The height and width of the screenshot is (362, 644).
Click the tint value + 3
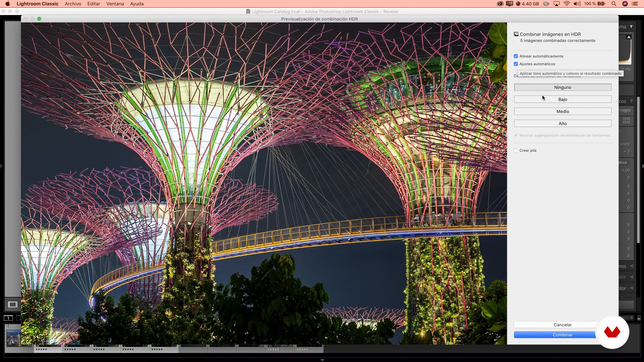pyautogui.click(x=627, y=151)
